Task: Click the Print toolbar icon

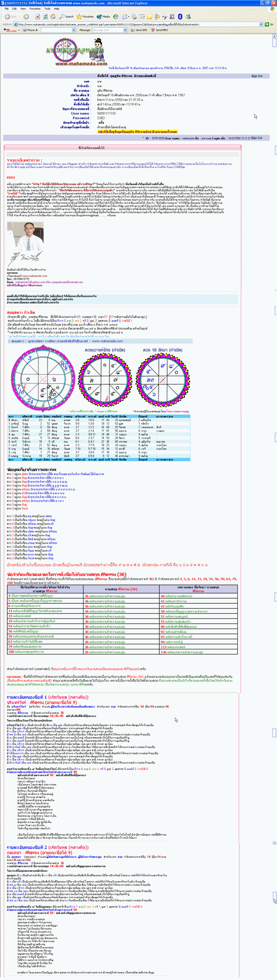Action: pos(134,16)
